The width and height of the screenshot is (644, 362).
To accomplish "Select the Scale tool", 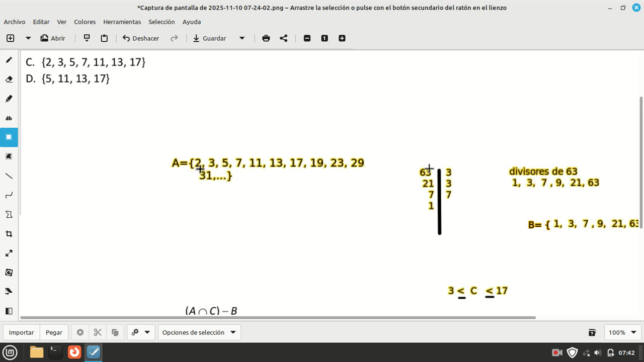I will pyautogui.click(x=9, y=253).
